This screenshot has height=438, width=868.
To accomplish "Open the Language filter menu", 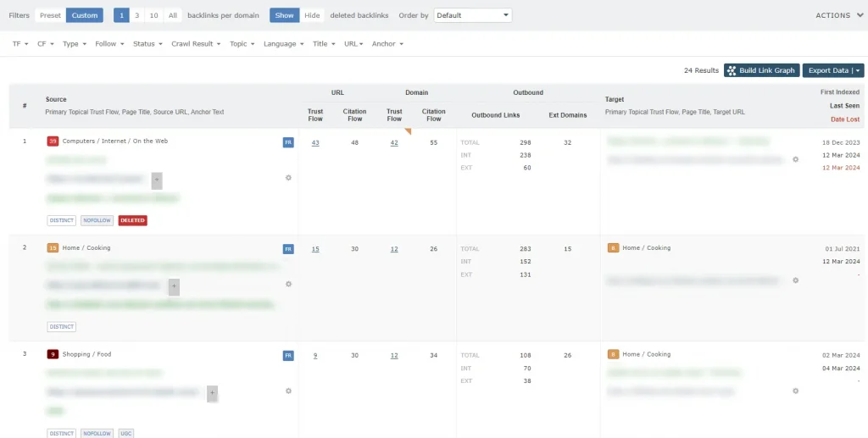I will point(283,44).
